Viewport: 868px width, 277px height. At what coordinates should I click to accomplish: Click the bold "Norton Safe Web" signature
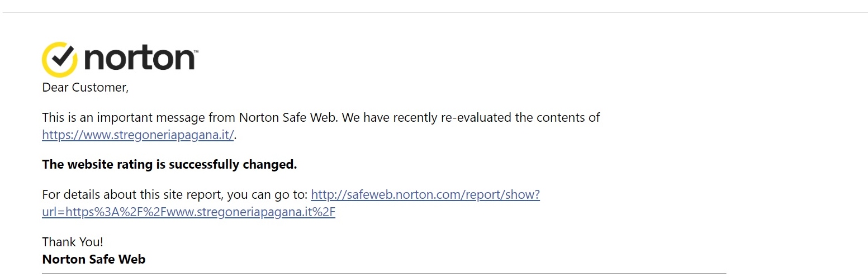coord(94,259)
